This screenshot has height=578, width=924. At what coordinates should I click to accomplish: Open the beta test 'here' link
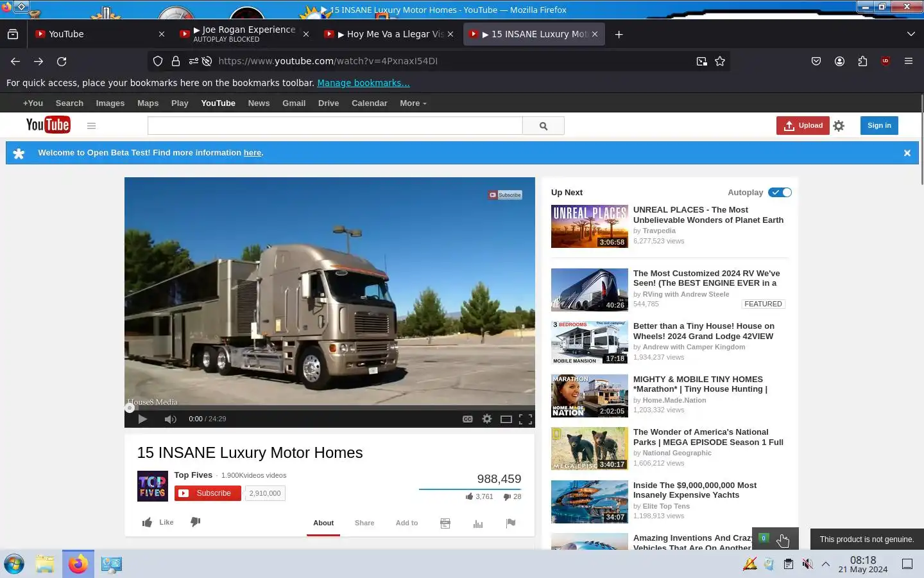(252, 153)
